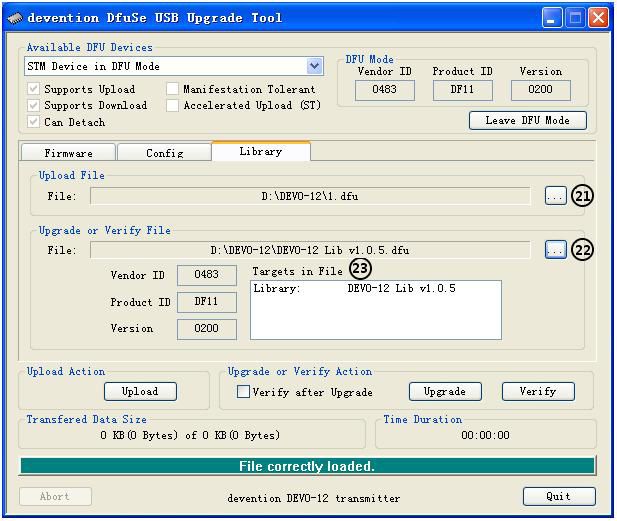Click file Vendor ID field in Library tab
The image size is (617, 521).
[207, 275]
